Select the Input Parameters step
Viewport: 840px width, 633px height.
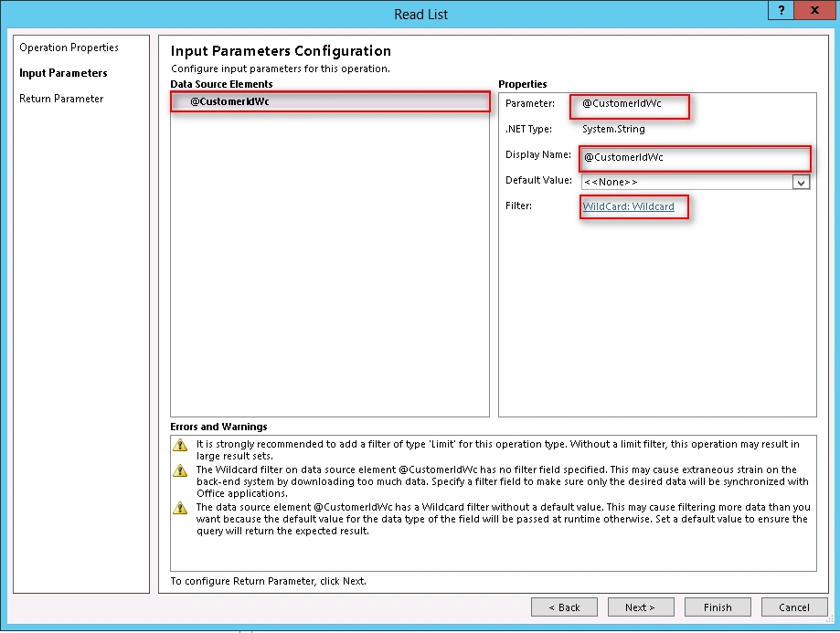[63, 73]
